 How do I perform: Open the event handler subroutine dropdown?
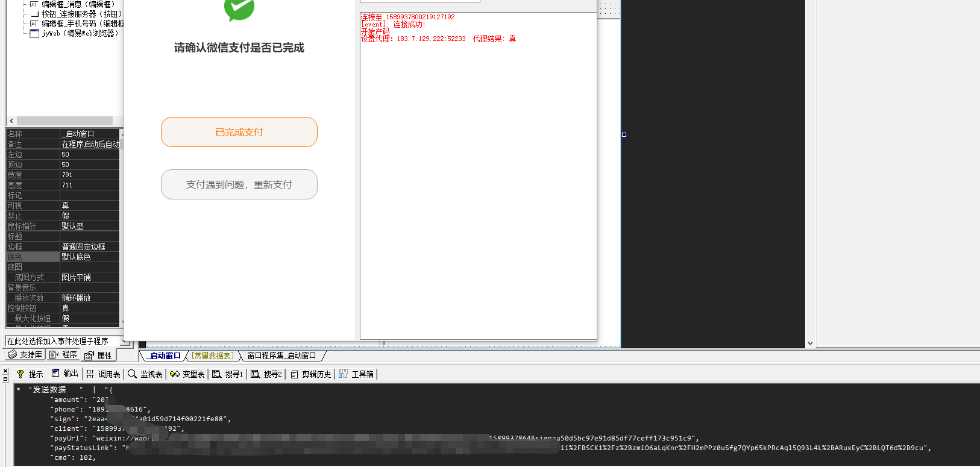(x=124, y=341)
